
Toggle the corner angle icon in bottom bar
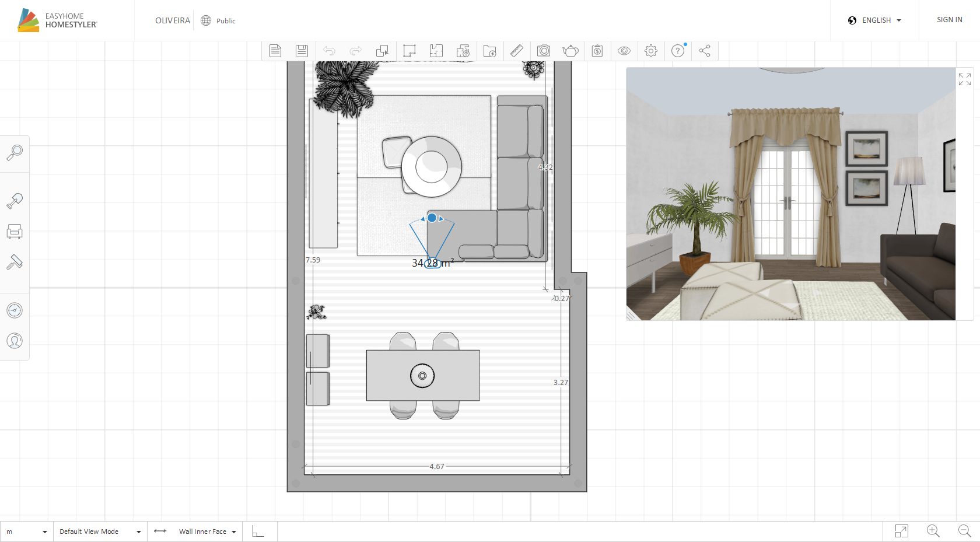coord(258,531)
